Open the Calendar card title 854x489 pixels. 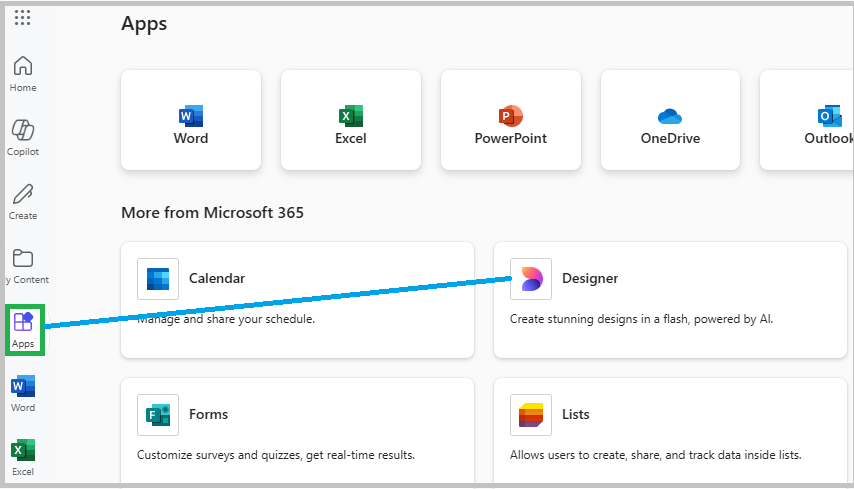(x=217, y=278)
